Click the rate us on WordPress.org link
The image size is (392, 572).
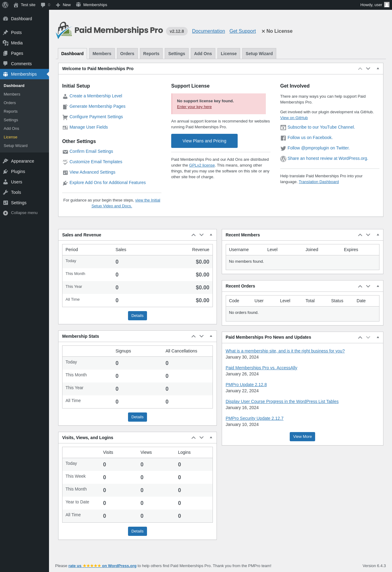[102, 566]
